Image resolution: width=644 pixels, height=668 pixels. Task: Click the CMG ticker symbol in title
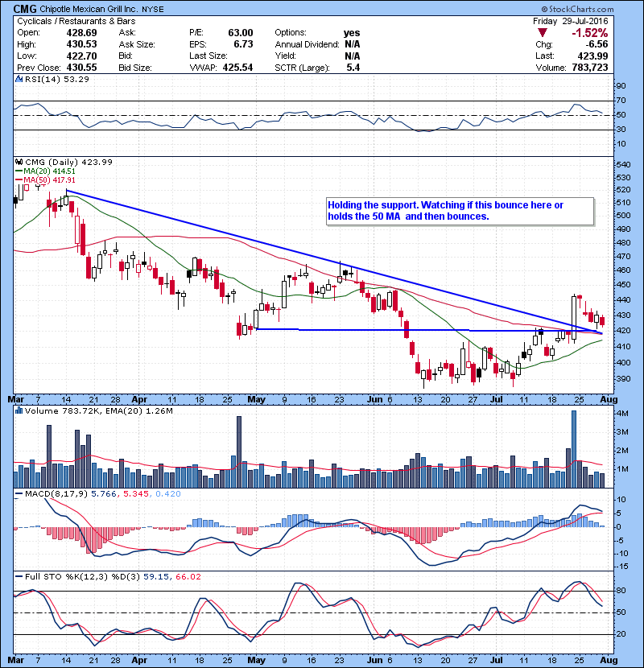25,9
